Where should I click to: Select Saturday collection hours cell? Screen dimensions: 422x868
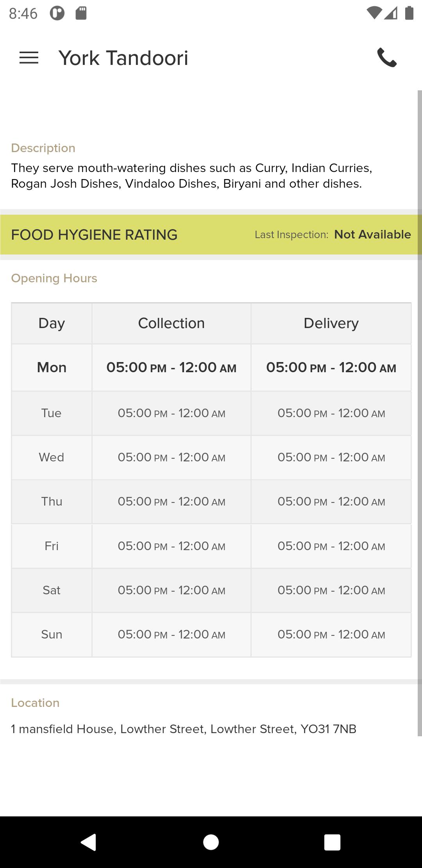pyautogui.click(x=172, y=590)
